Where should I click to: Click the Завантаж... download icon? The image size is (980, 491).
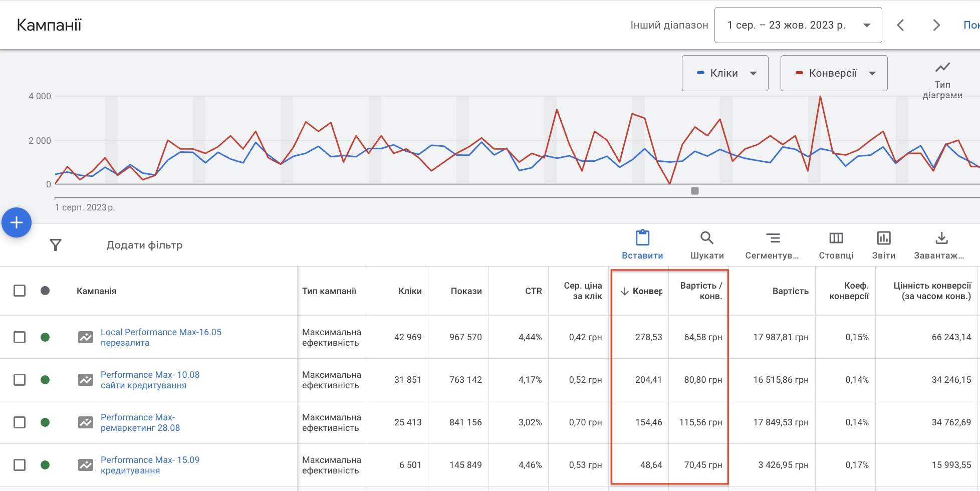click(x=941, y=238)
